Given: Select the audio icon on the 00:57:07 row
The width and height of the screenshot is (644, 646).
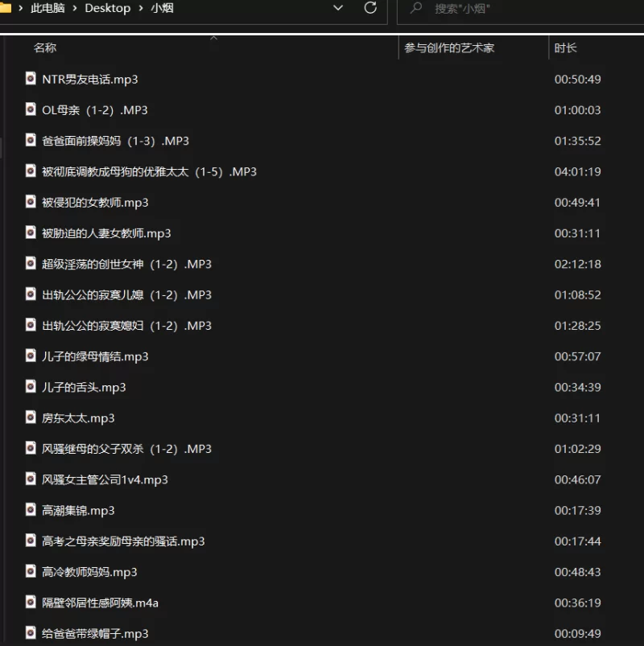Looking at the screenshot, I should (31, 356).
